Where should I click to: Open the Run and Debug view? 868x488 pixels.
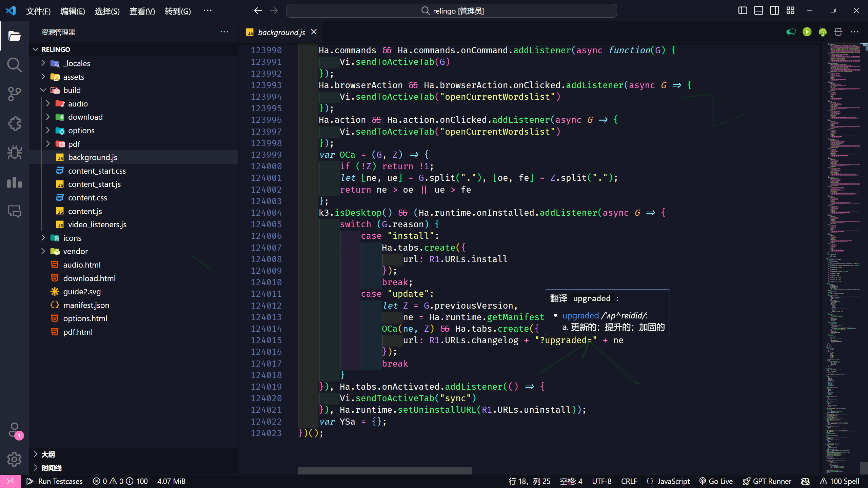tap(14, 153)
